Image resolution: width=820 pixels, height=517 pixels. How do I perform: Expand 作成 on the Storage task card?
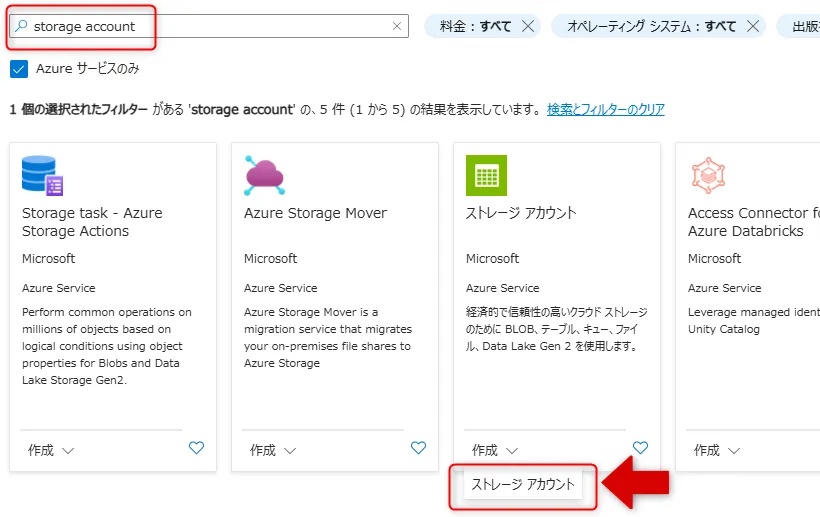coord(51,450)
